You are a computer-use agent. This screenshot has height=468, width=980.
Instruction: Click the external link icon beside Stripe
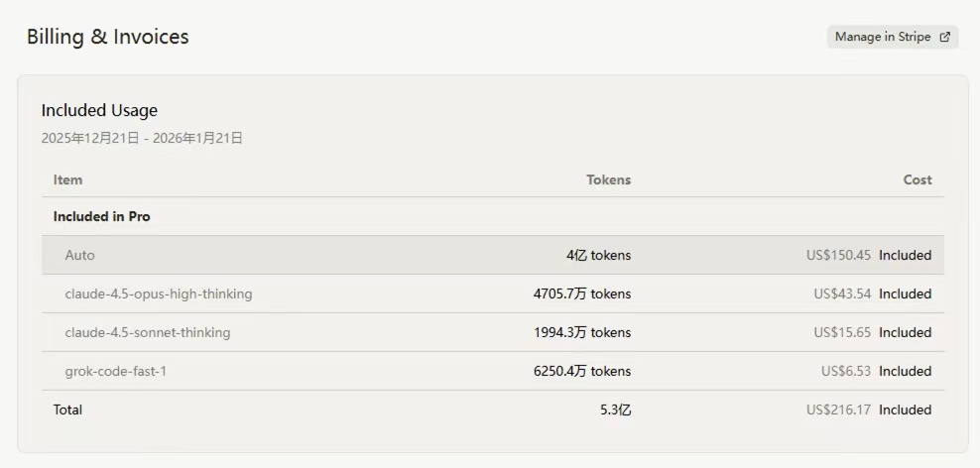(945, 37)
